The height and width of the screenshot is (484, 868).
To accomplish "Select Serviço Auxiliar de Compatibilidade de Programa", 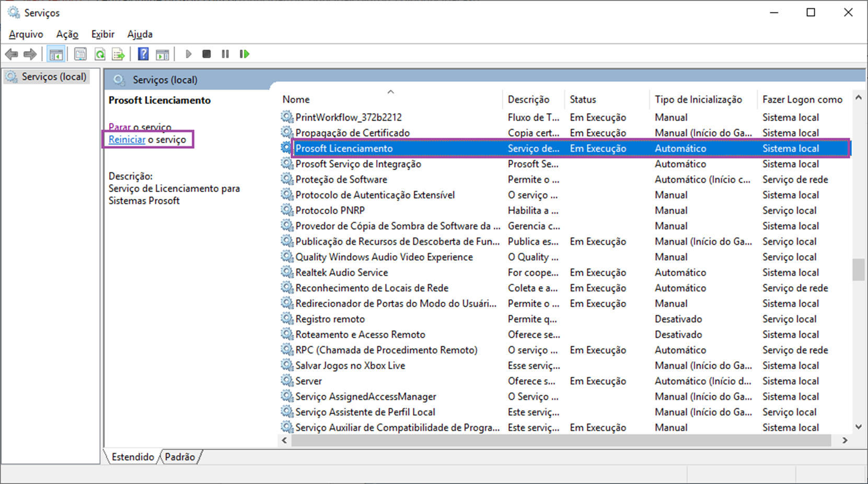I will (x=398, y=428).
